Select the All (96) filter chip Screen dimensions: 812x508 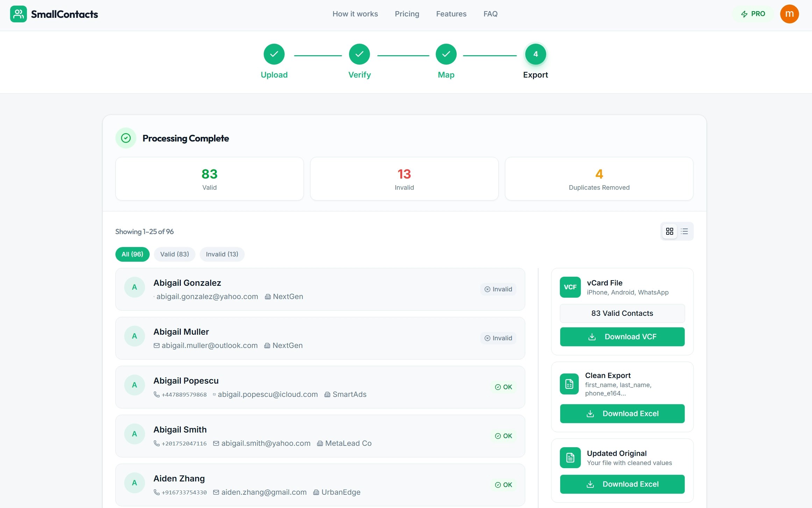click(132, 254)
